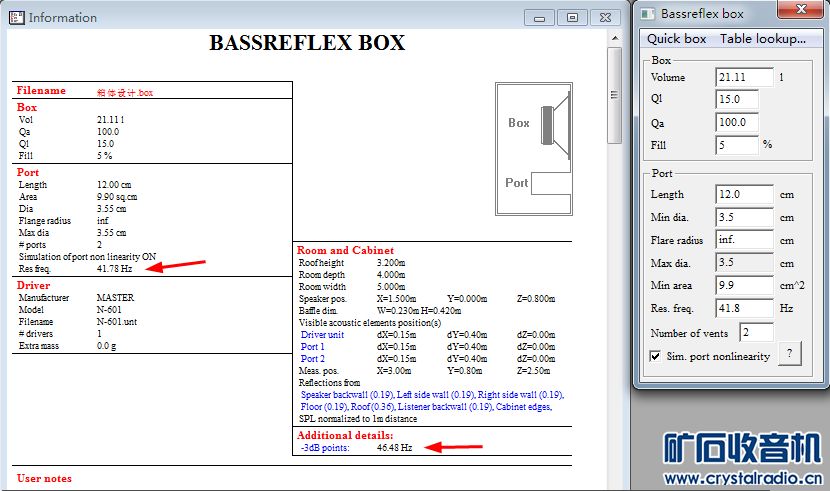Click the User notes heading

(44, 478)
